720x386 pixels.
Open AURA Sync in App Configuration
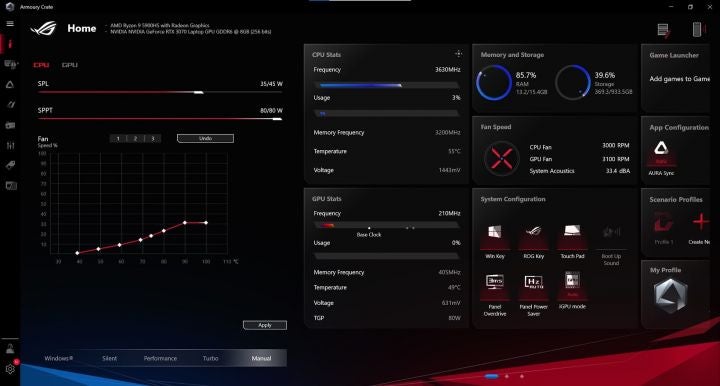[x=661, y=158]
